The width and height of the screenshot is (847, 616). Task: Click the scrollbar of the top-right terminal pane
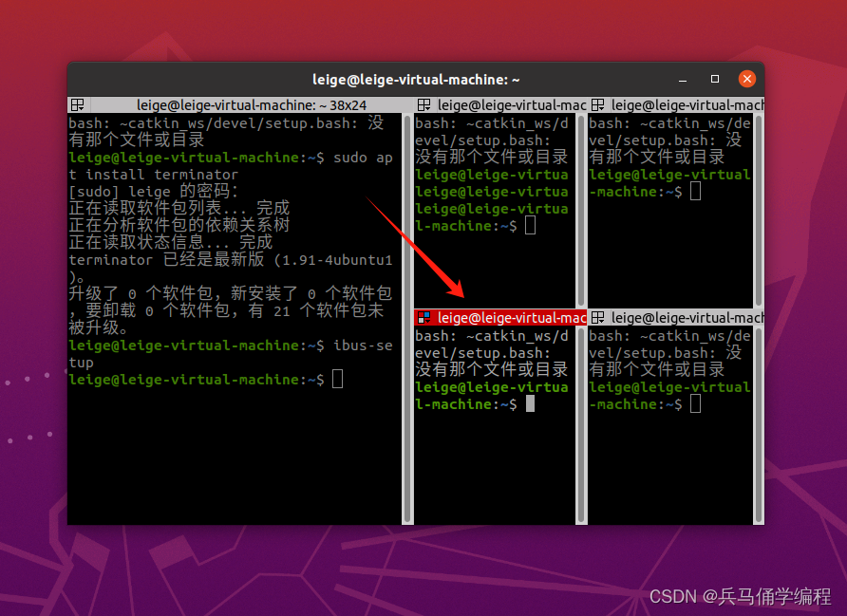[x=759, y=211]
